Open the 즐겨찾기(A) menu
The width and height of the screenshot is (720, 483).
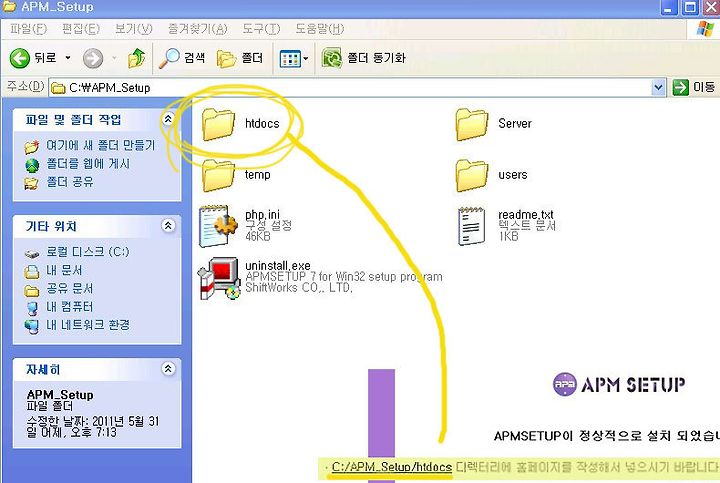197,29
